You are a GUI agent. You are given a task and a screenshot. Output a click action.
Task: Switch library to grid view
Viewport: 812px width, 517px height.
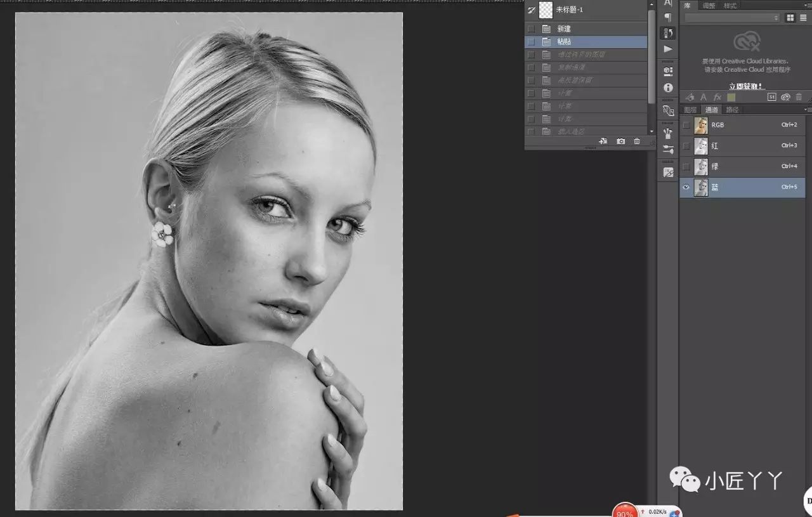(790, 18)
